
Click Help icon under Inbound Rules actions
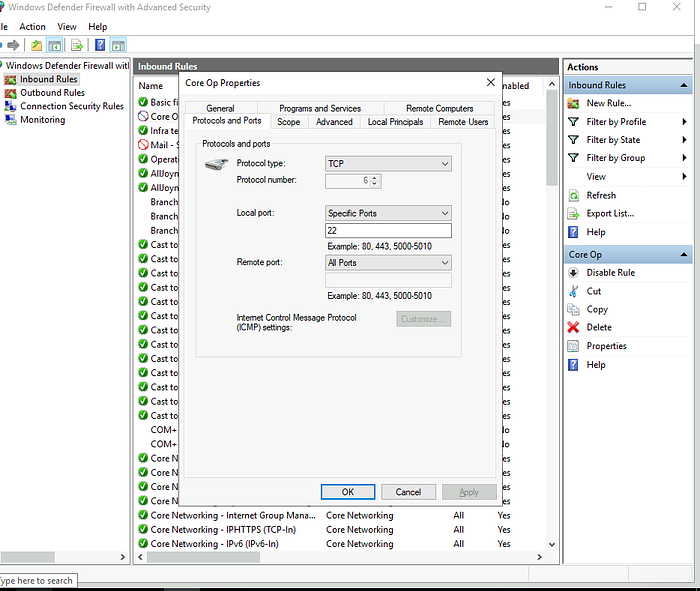(573, 232)
